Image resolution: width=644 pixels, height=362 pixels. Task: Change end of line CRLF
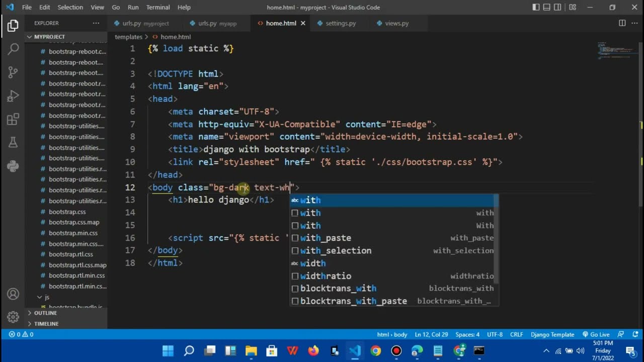pos(516,334)
